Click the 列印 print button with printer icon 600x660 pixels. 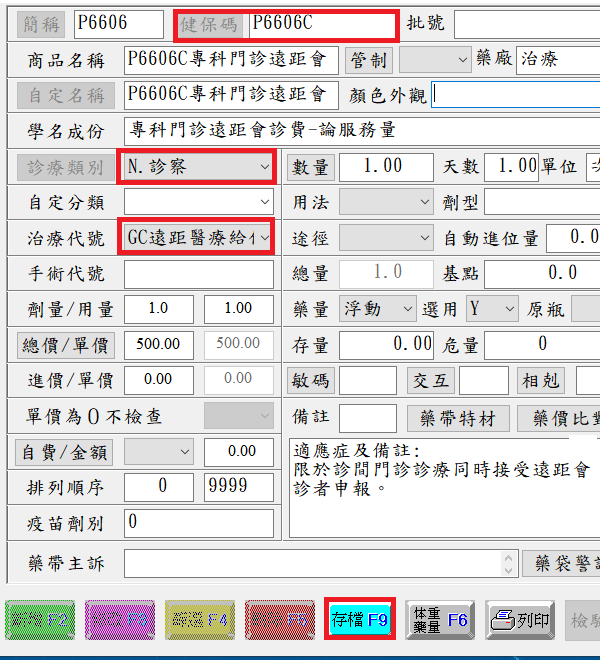point(521,620)
